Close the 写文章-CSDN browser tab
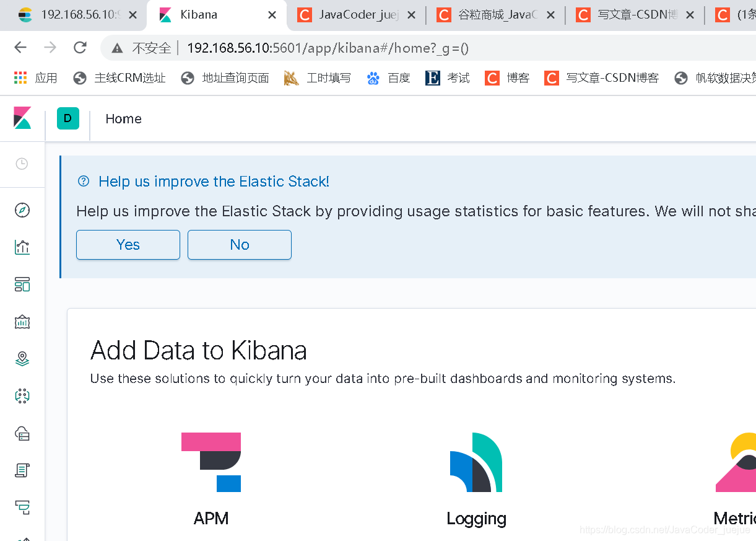The image size is (756, 541). click(x=690, y=15)
